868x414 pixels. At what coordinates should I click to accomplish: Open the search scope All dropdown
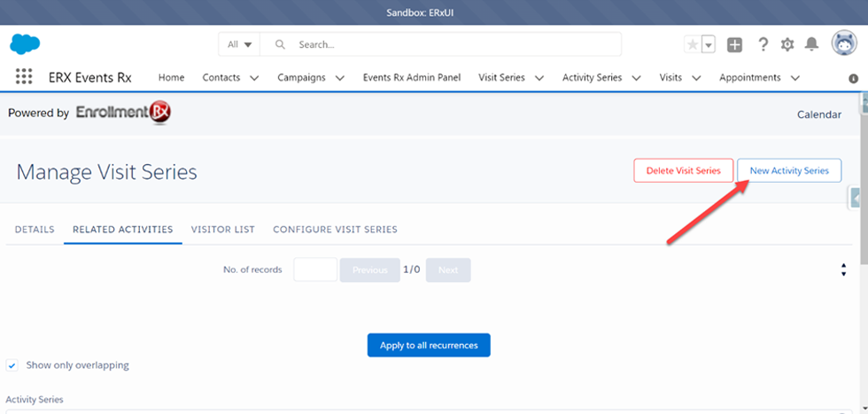pos(239,44)
